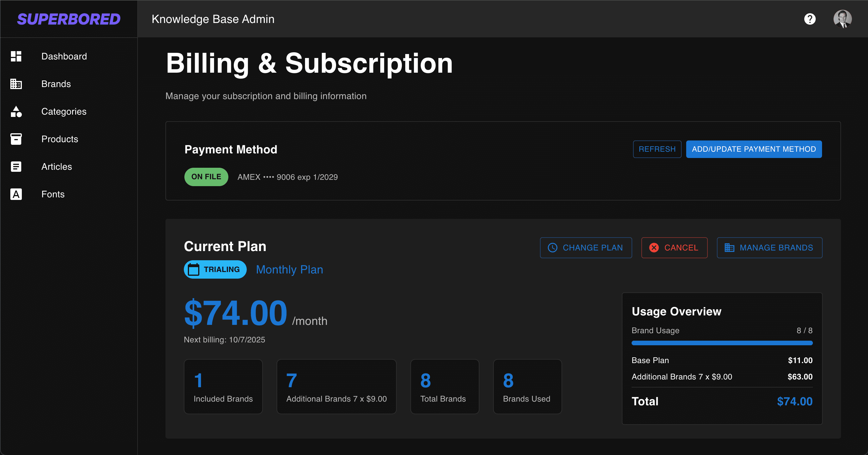Click the Fonts icon in sidebar
This screenshot has height=455, width=868.
(x=16, y=194)
